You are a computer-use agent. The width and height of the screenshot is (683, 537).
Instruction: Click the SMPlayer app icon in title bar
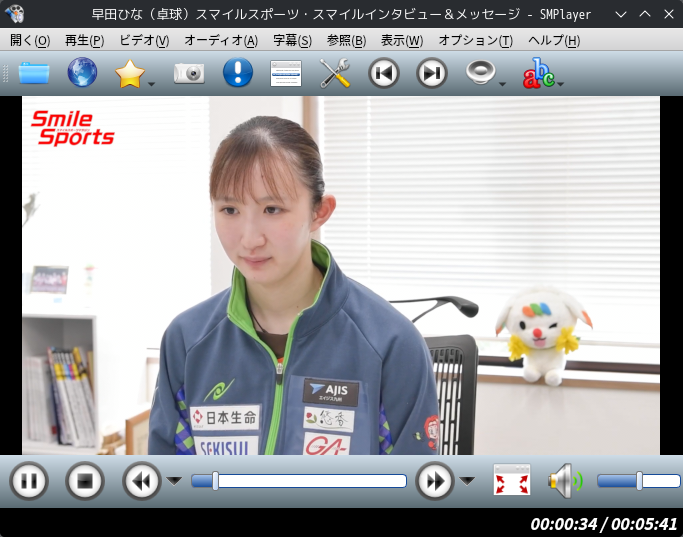(15, 14)
